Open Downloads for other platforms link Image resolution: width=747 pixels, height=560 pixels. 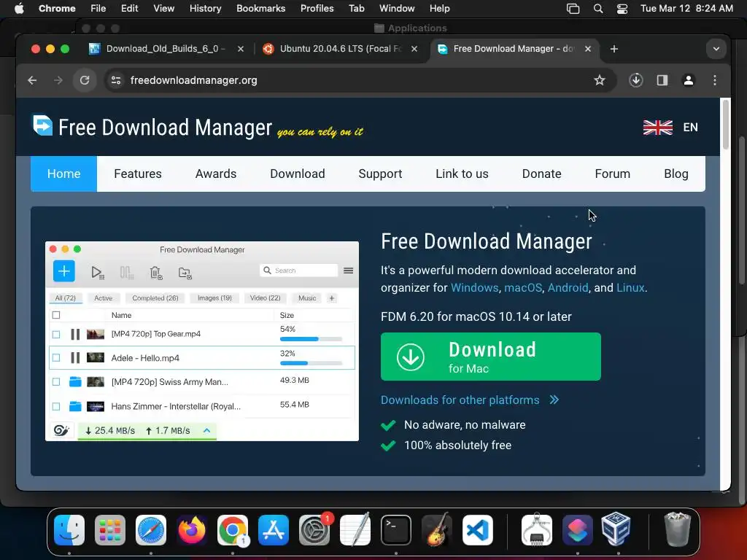(x=469, y=400)
